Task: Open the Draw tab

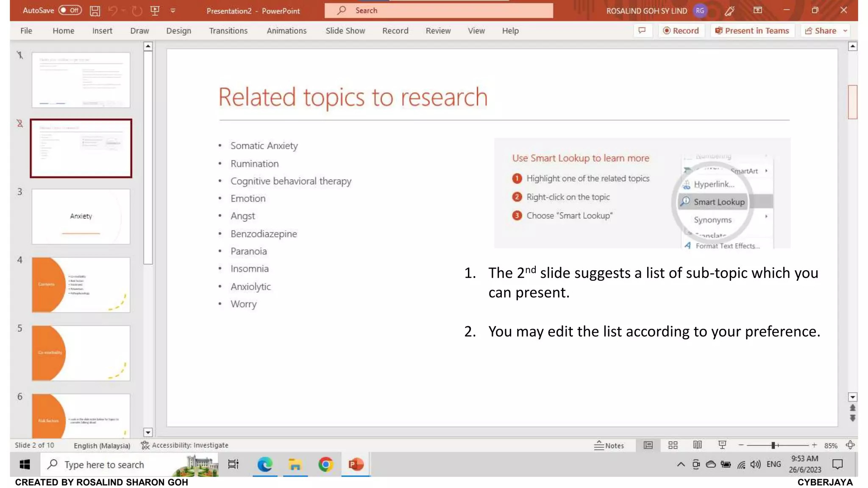Action: (139, 30)
